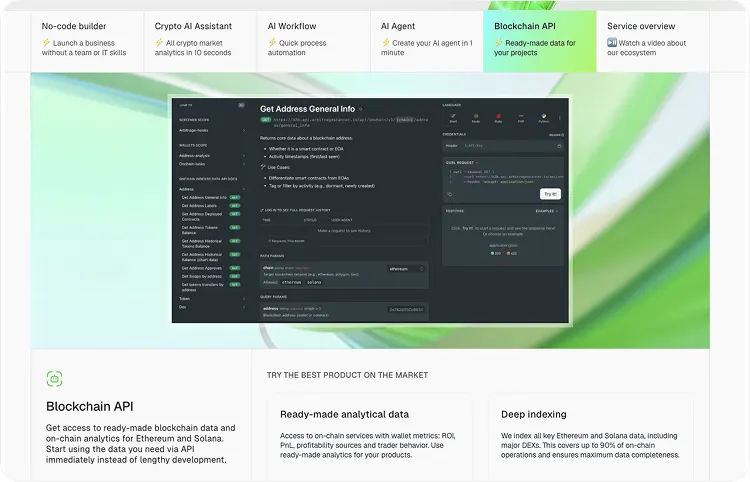This screenshot has height=482, width=750.
Task: Click the address query parameter input field
Action: pyautogui.click(x=406, y=310)
